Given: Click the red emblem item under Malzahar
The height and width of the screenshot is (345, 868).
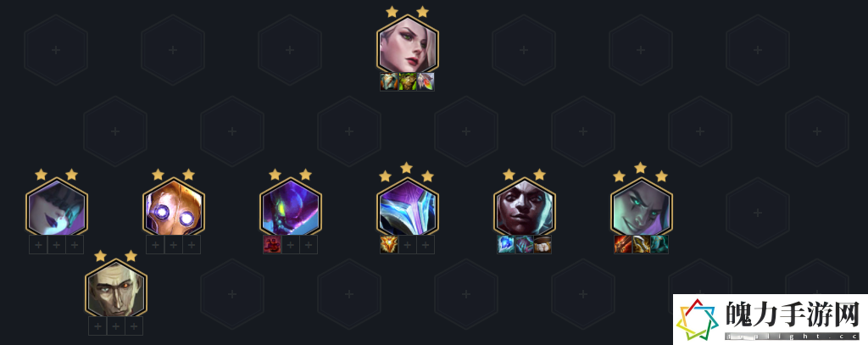Looking at the screenshot, I should click(272, 245).
